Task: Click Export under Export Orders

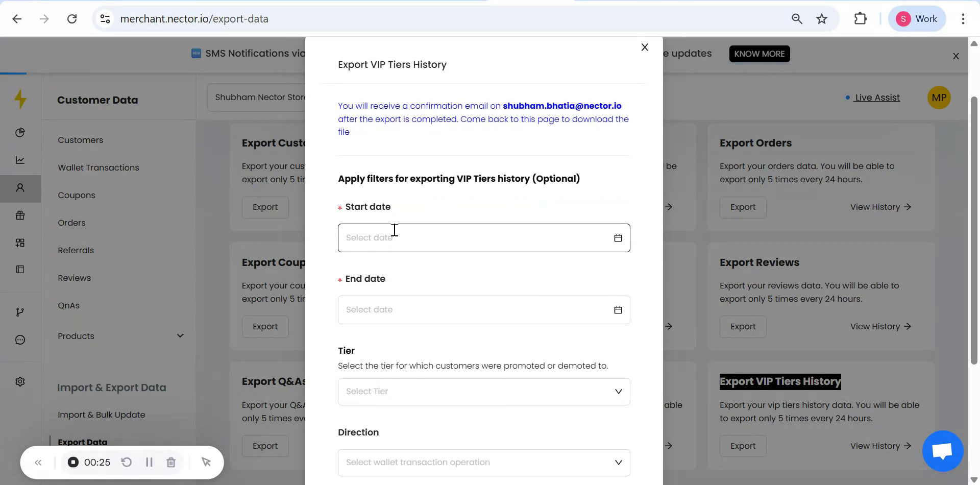Action: (x=742, y=207)
